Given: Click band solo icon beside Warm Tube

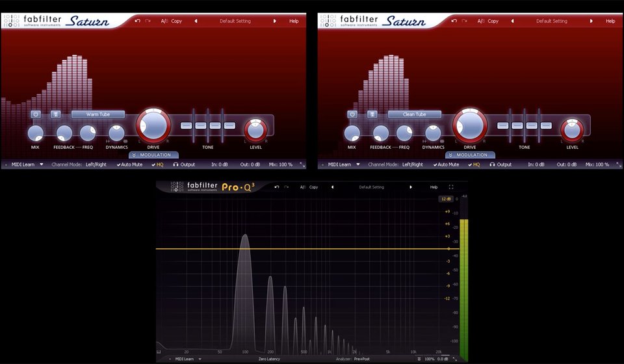Looking at the screenshot, I should point(56,114).
